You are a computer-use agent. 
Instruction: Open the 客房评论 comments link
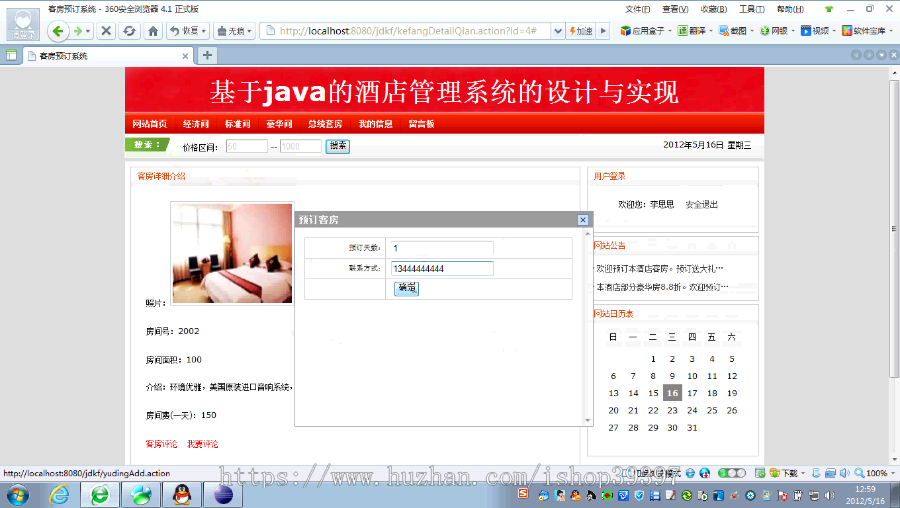[x=161, y=444]
